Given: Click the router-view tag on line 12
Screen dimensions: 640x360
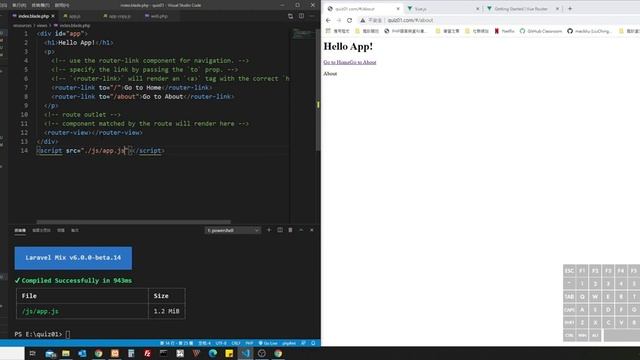Looking at the screenshot, I should click(x=93, y=133).
